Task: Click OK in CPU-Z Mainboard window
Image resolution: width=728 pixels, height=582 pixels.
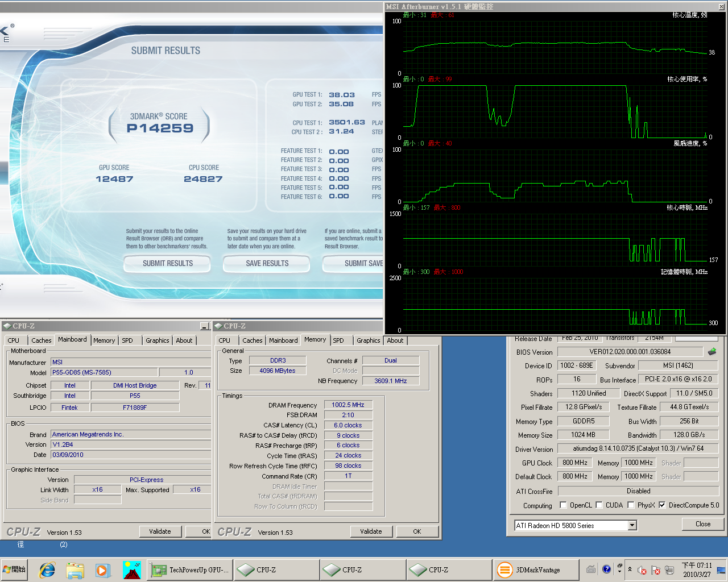Action: click(199, 531)
